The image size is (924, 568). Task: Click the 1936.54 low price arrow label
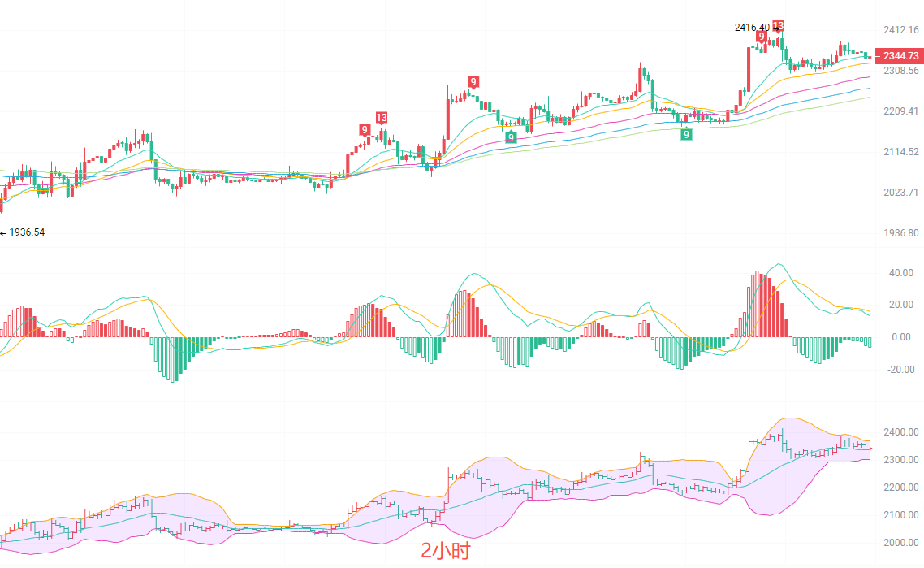pyautogui.click(x=24, y=232)
